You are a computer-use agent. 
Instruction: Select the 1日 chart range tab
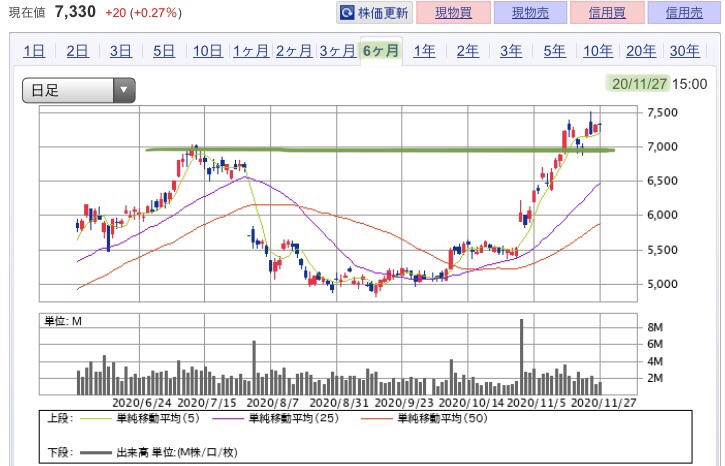pos(34,51)
